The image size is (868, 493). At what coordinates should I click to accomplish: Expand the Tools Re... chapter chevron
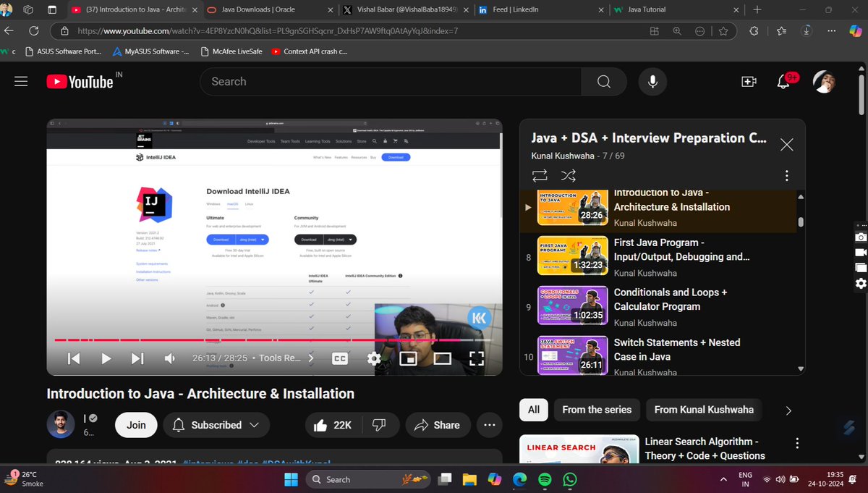coord(311,358)
